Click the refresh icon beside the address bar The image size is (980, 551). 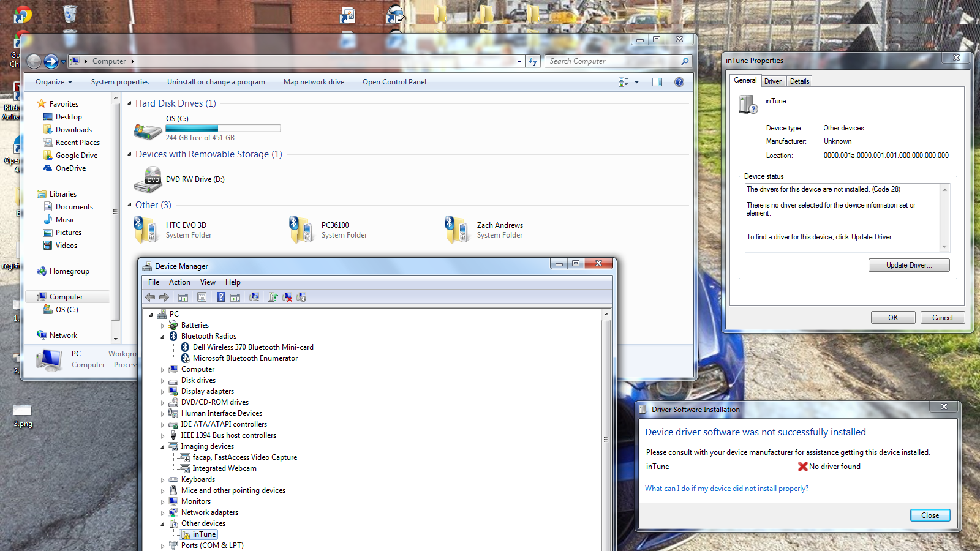pos(533,61)
